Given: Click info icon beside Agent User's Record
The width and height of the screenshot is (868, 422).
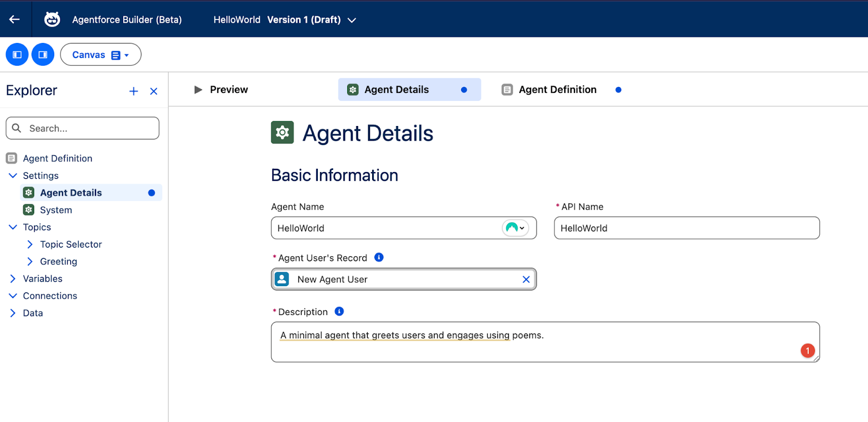Looking at the screenshot, I should click(x=379, y=257).
